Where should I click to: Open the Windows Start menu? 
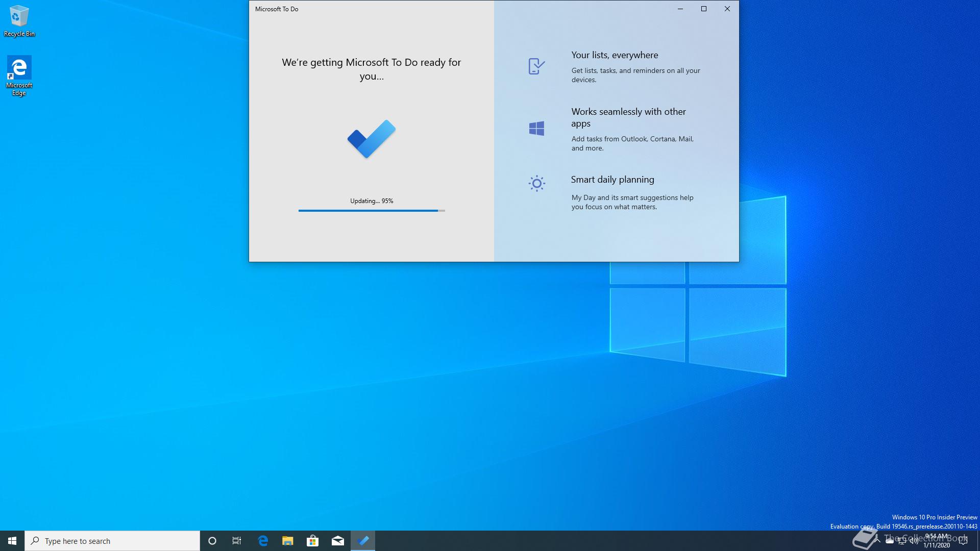12,541
